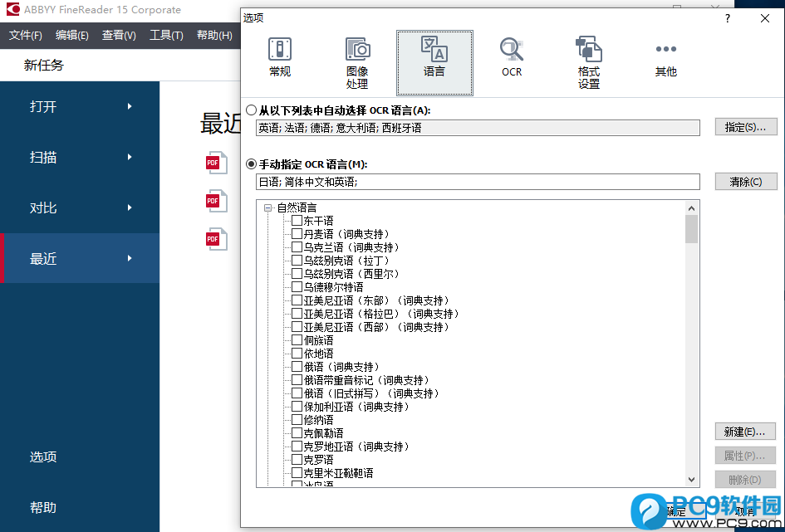Check the 东干语 language checkbox

click(x=297, y=221)
